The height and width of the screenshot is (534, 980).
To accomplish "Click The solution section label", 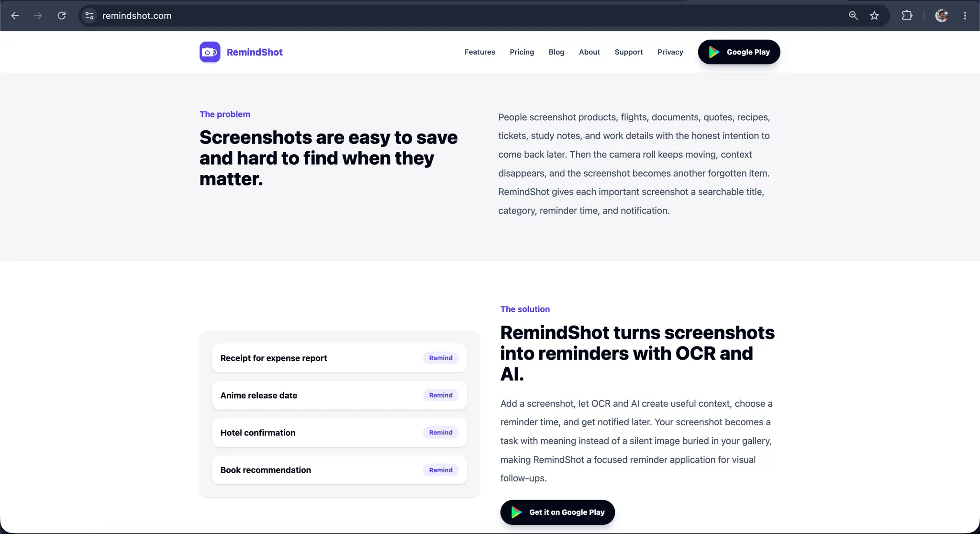I will coord(525,309).
